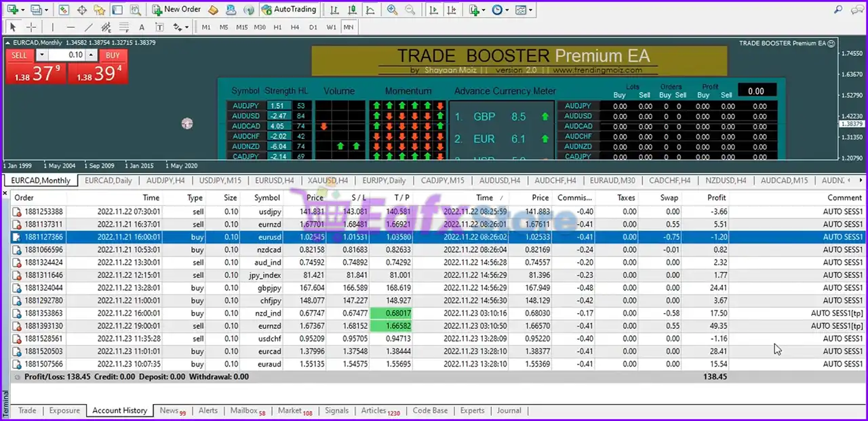
Task: Open the Exposure tab in Terminal
Action: (64, 410)
